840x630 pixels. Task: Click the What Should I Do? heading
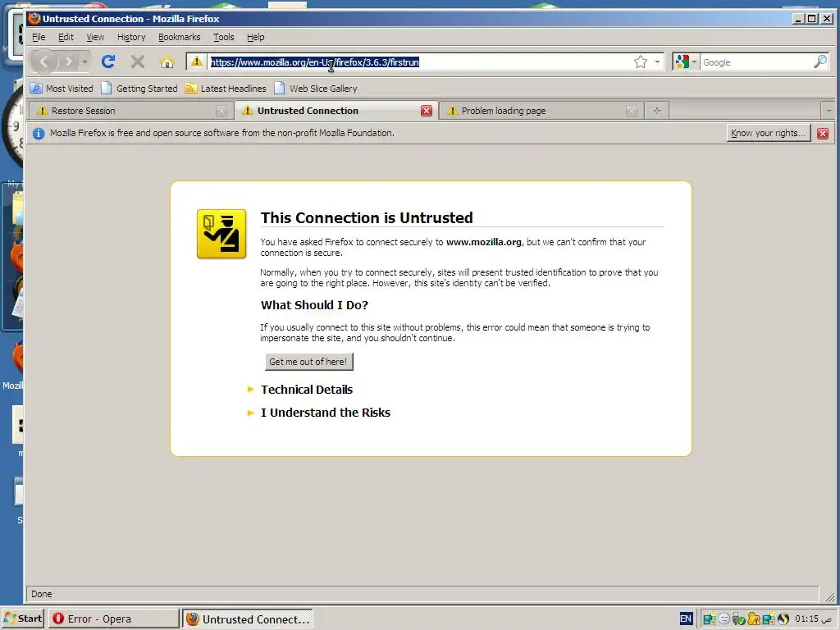314,305
